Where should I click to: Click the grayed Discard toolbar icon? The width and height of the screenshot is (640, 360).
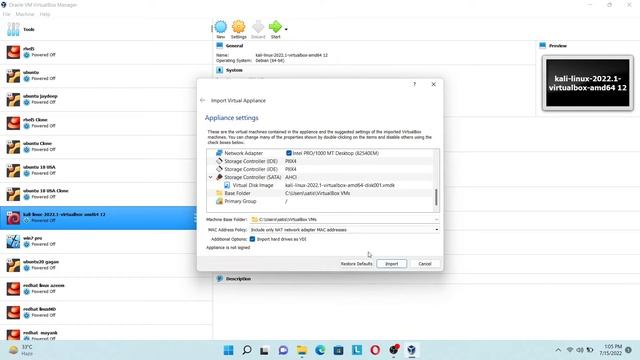pos(258,27)
